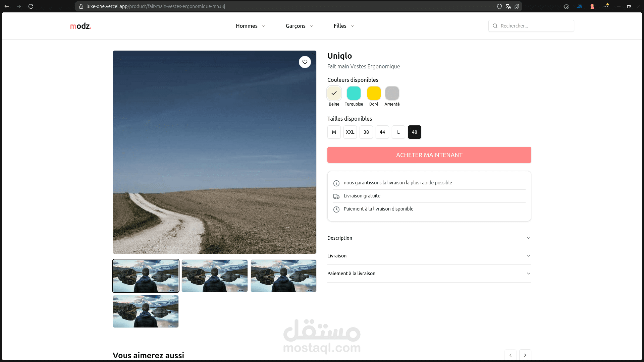The image size is (644, 362).
Task: Open the Hommes dropdown menu
Action: pyautogui.click(x=250, y=26)
